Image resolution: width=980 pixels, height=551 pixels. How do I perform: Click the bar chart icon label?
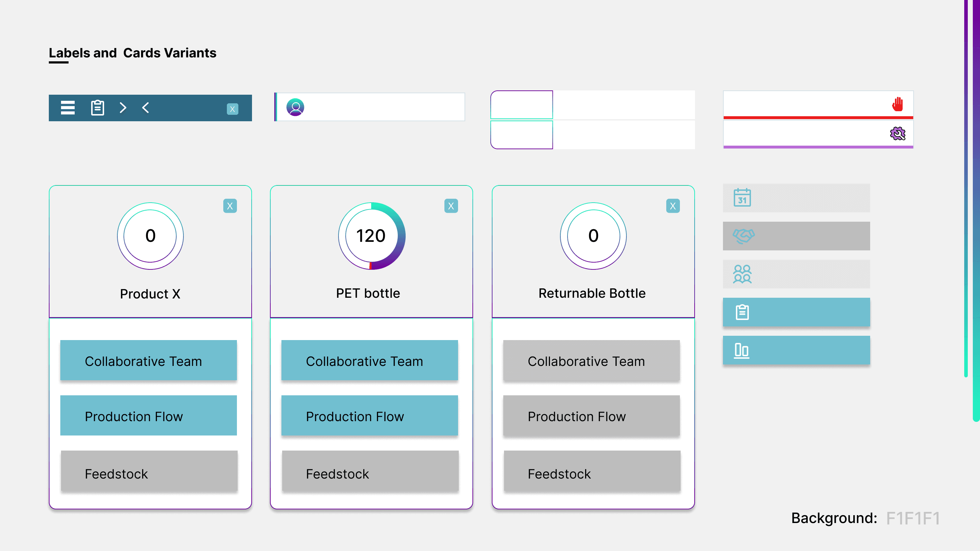(741, 350)
